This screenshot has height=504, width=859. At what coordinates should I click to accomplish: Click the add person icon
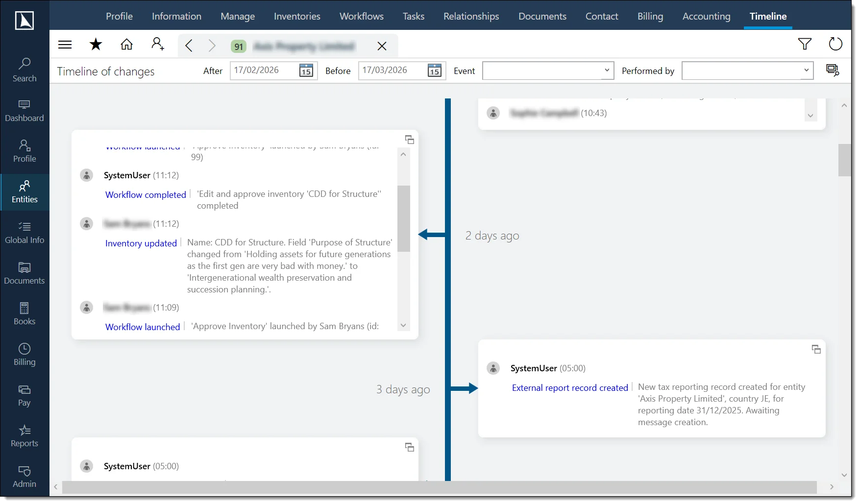(157, 44)
